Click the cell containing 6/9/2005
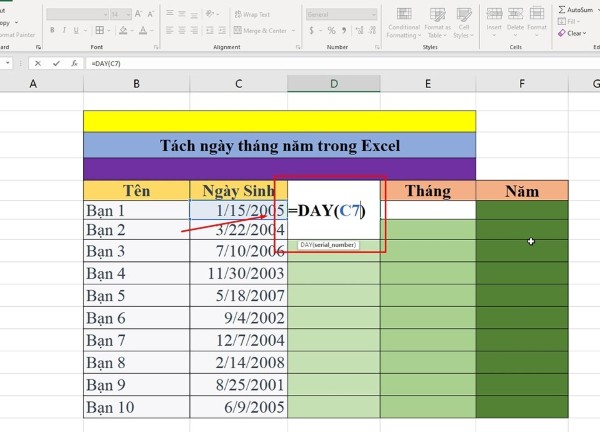The image size is (600, 432). (238, 407)
